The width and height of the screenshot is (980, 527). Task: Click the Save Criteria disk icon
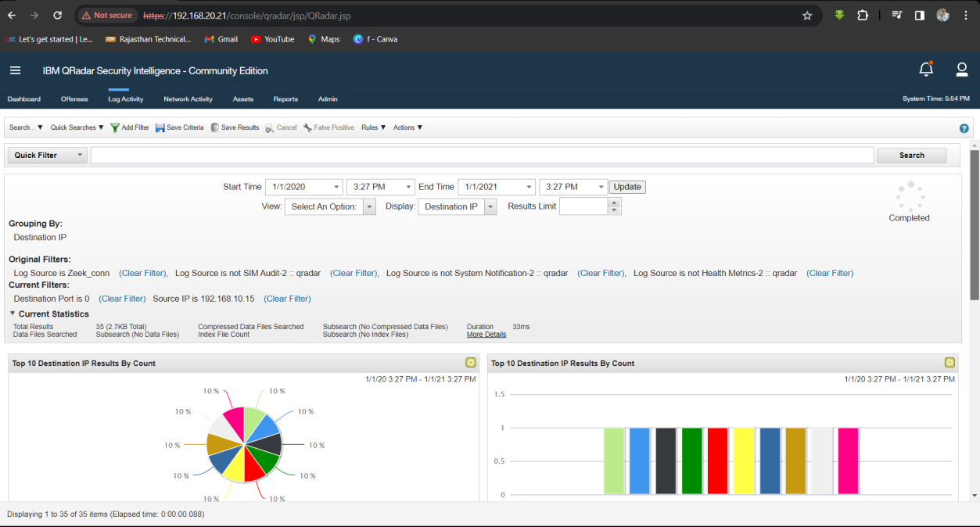click(x=160, y=127)
